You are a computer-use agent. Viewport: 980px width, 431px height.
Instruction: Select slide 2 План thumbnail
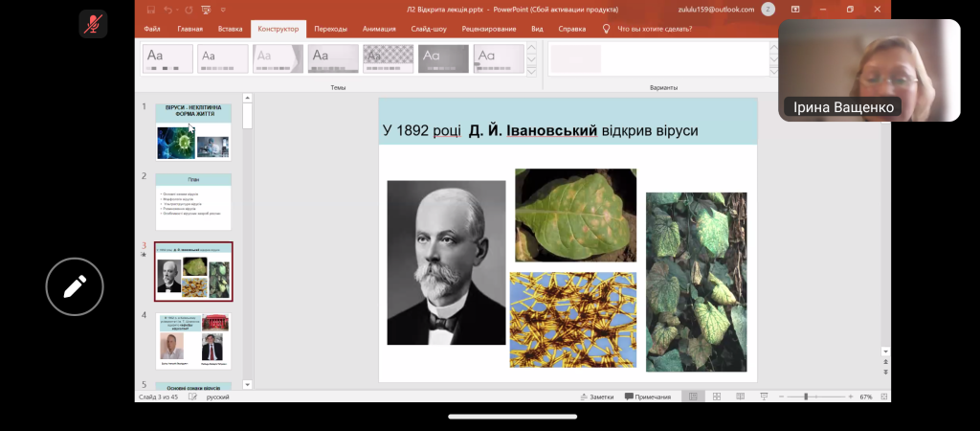click(x=194, y=202)
